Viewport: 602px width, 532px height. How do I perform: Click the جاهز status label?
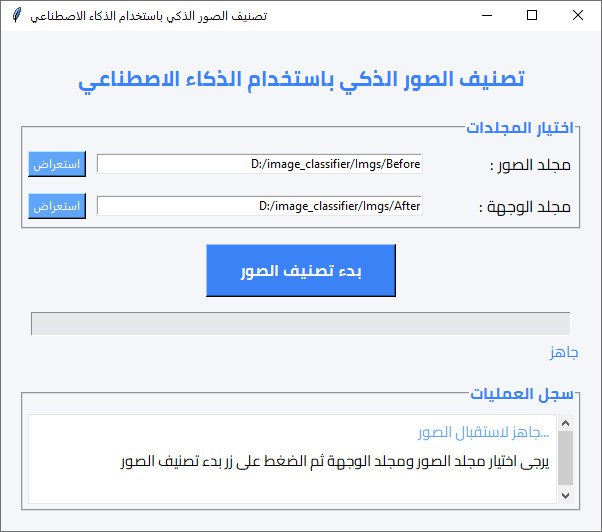(564, 352)
